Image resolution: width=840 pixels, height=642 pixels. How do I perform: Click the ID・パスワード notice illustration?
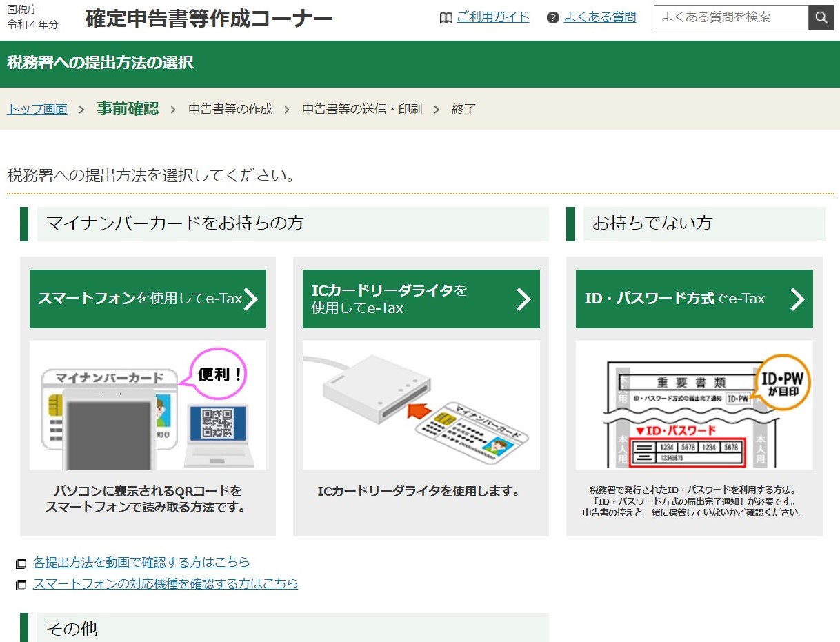tap(694, 405)
